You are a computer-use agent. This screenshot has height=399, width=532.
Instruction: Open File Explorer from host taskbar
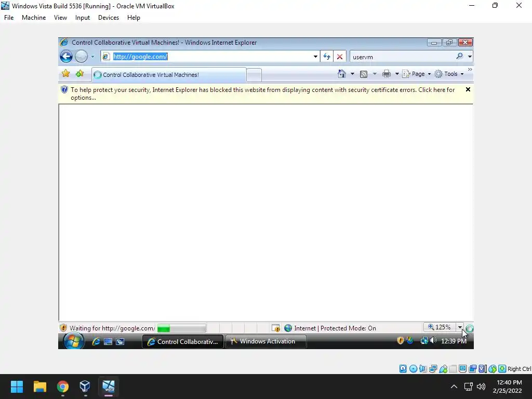pos(39,387)
